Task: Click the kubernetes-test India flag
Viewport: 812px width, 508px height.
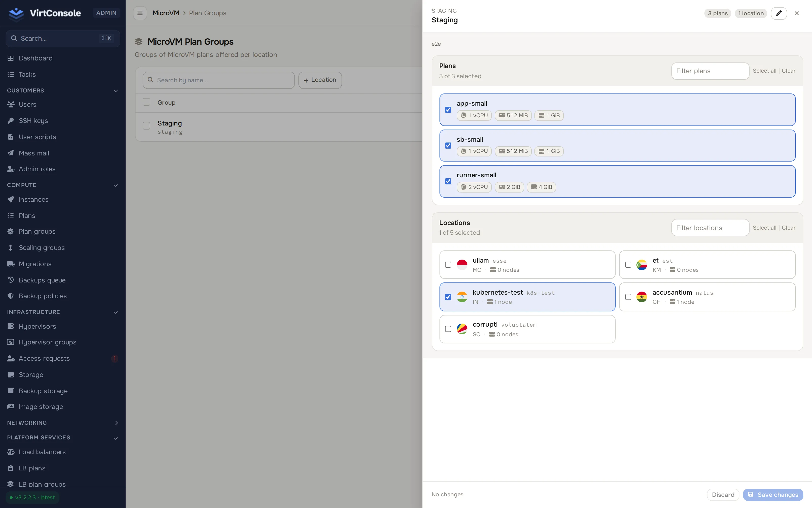Action: point(462,297)
